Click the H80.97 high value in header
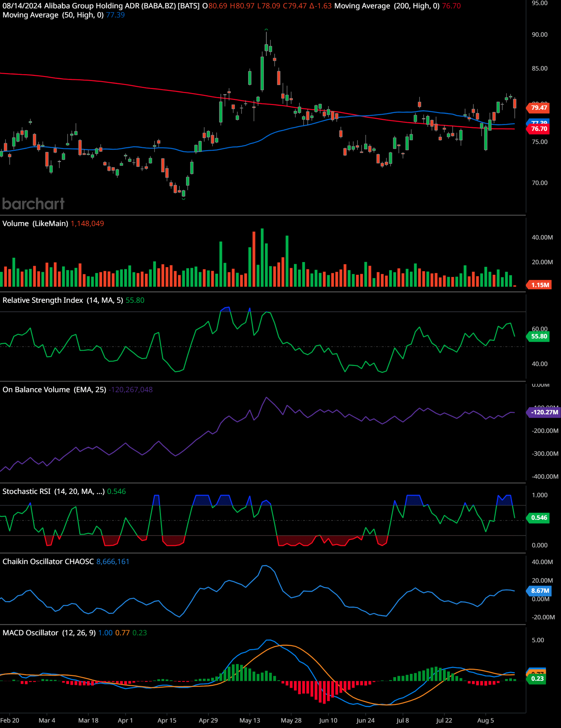 point(242,6)
